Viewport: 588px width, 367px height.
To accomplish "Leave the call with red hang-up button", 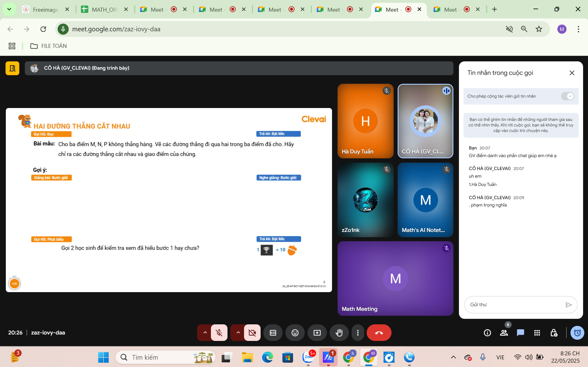I will tap(379, 333).
